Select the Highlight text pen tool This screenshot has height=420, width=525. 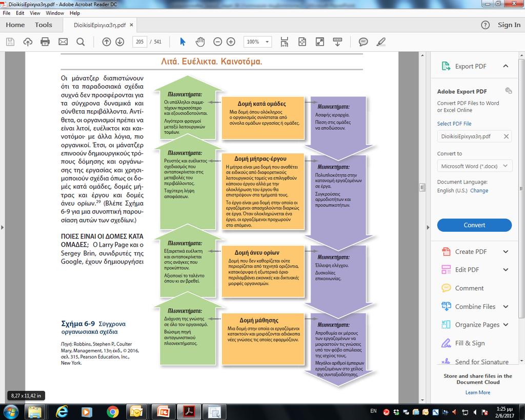(381, 42)
